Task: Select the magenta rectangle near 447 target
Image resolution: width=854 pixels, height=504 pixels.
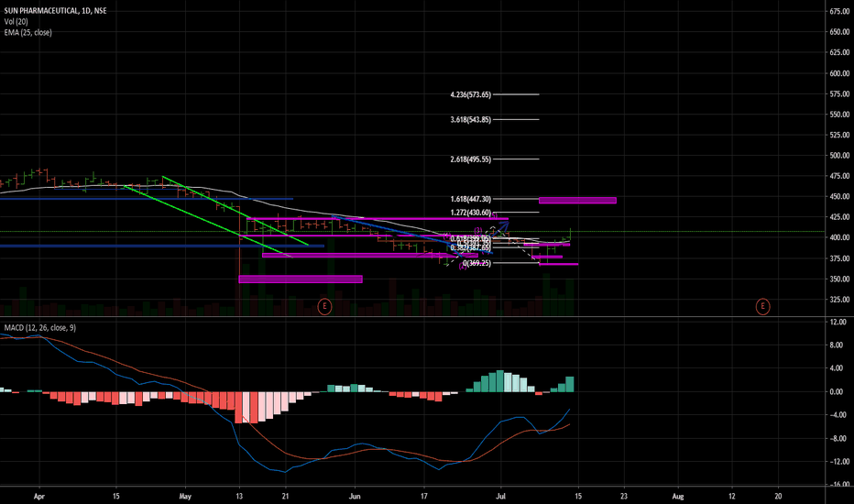Action: [577, 201]
